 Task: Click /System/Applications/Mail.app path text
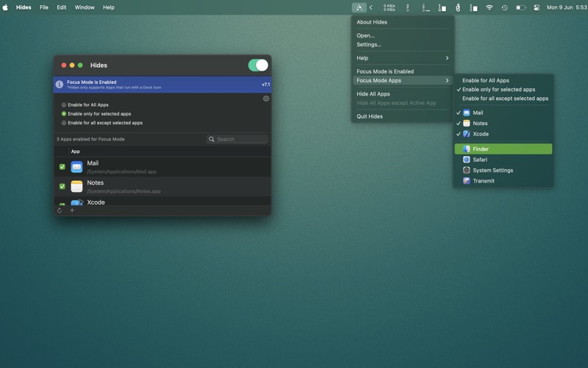click(x=122, y=171)
